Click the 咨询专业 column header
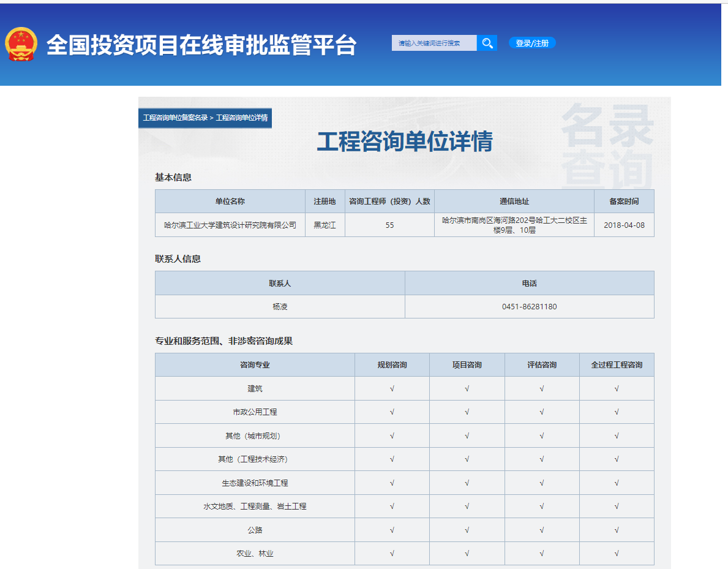This screenshot has width=728, height=569. pos(255,365)
